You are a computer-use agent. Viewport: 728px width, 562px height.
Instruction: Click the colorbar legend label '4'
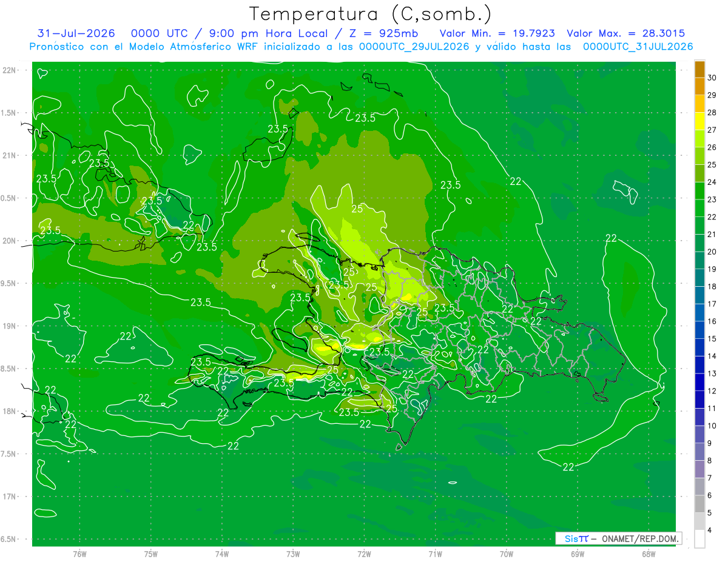coord(710,530)
